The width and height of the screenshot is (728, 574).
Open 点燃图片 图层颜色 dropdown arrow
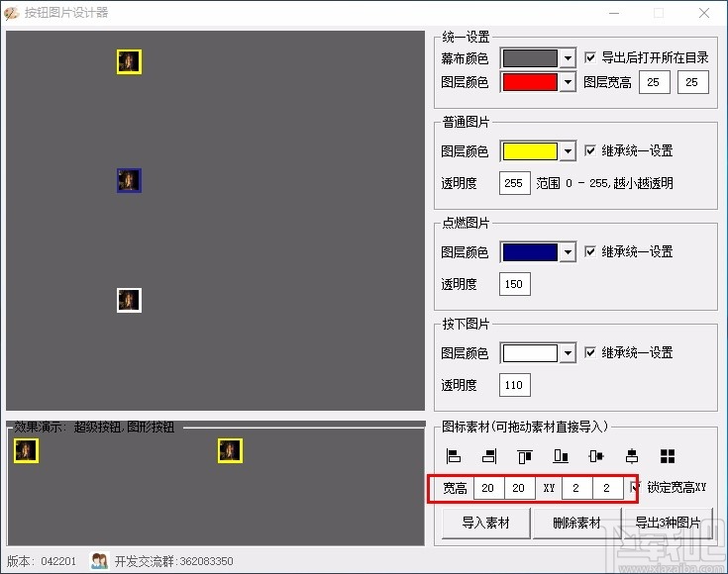point(568,252)
